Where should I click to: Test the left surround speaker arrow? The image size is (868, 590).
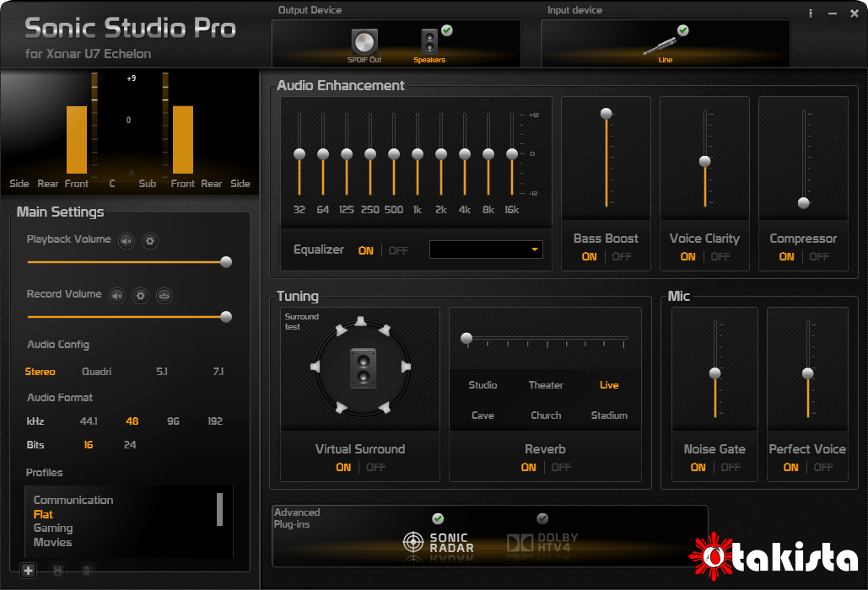[x=315, y=367]
